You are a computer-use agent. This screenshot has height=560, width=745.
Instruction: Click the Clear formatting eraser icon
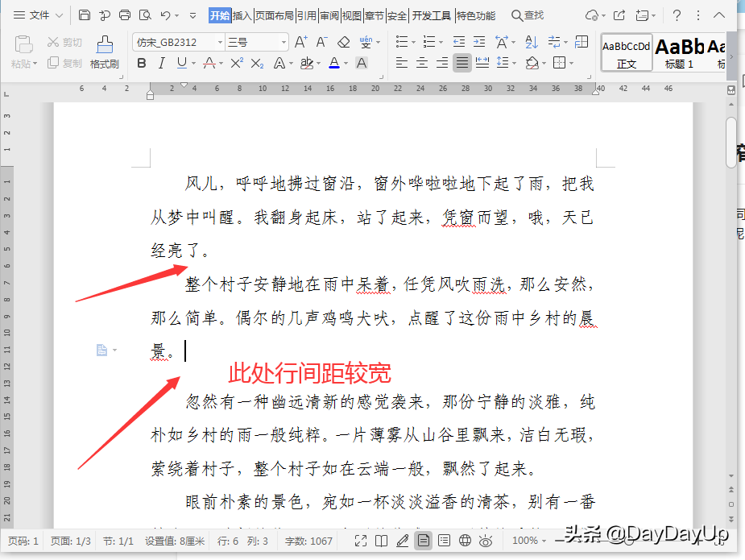click(344, 43)
